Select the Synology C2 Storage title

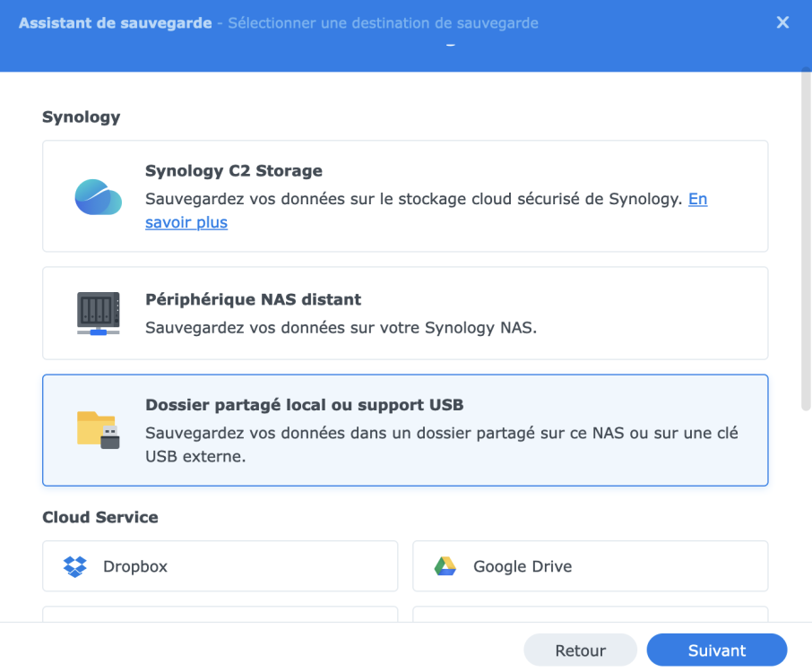point(234,170)
